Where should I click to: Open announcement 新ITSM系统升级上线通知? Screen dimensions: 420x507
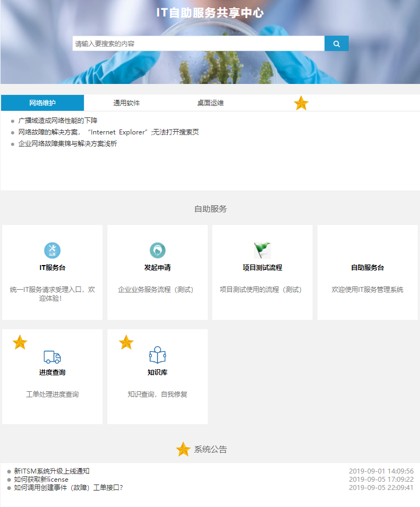52,471
